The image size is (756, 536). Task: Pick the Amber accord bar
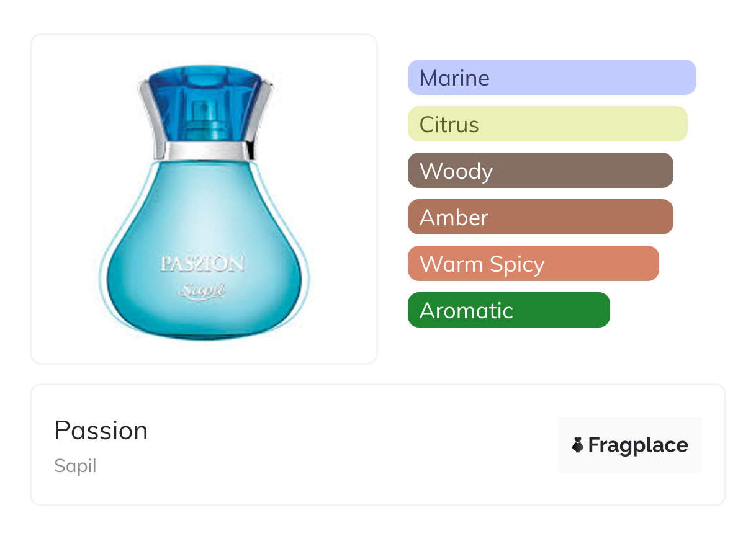[x=540, y=217]
